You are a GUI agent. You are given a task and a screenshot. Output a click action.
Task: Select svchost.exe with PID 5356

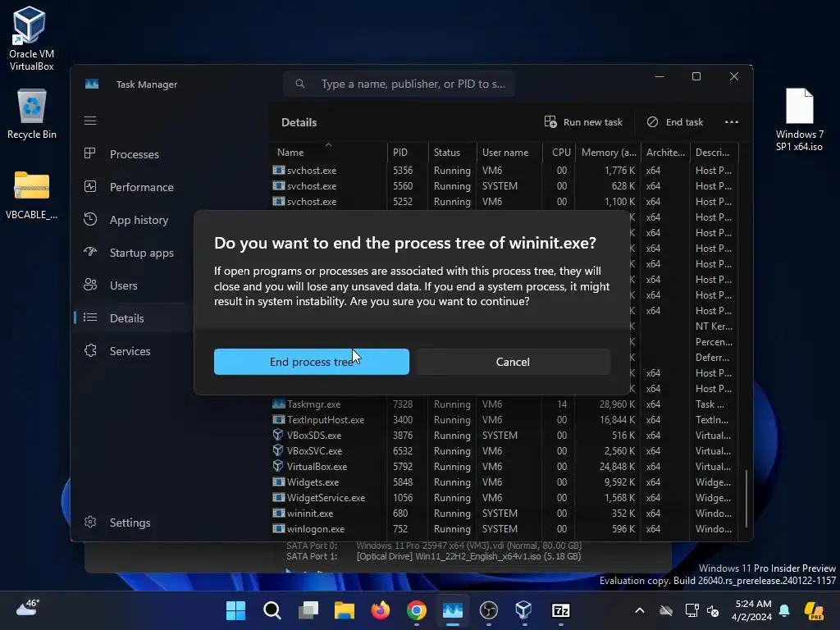[504, 170]
